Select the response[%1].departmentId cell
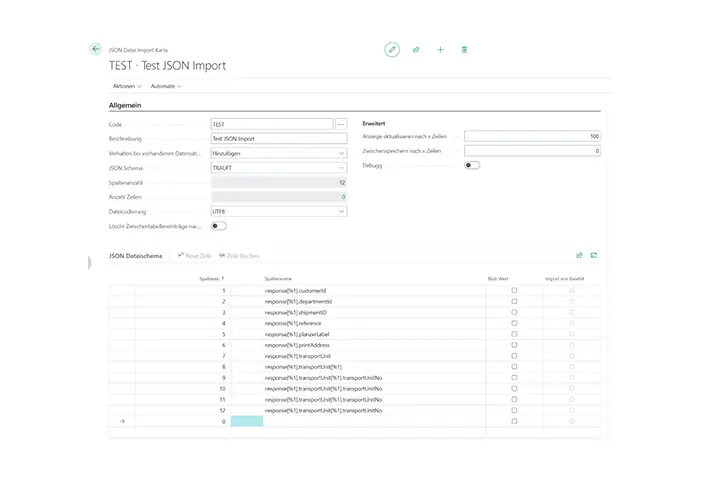Image resolution: width=716 pixels, height=478 pixels. [298, 301]
